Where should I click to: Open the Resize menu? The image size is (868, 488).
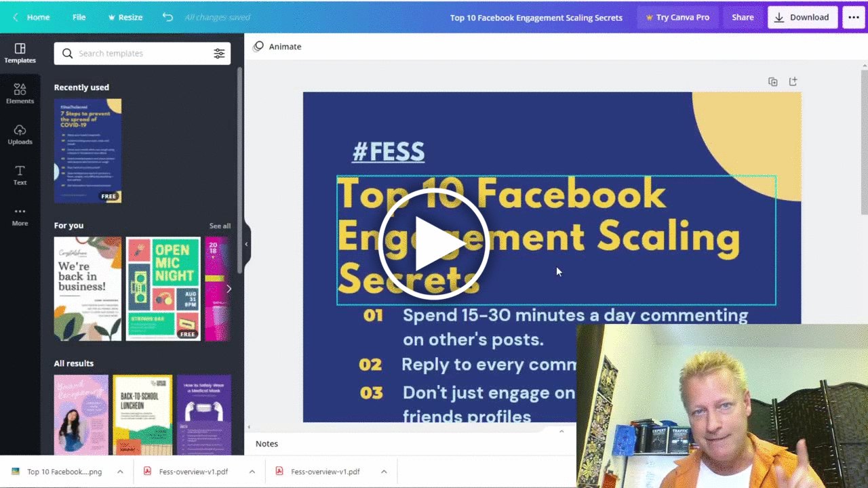[x=125, y=17]
